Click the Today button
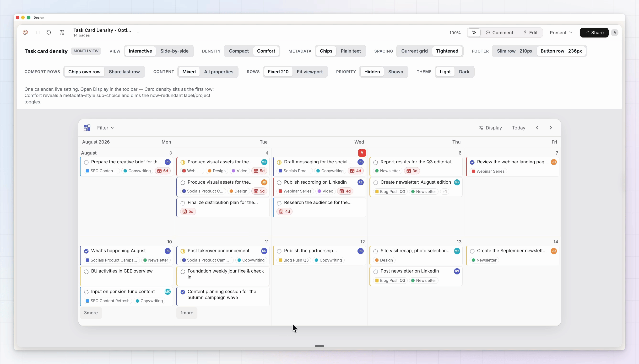Screen dimensions: 639x364 [x=519, y=128]
